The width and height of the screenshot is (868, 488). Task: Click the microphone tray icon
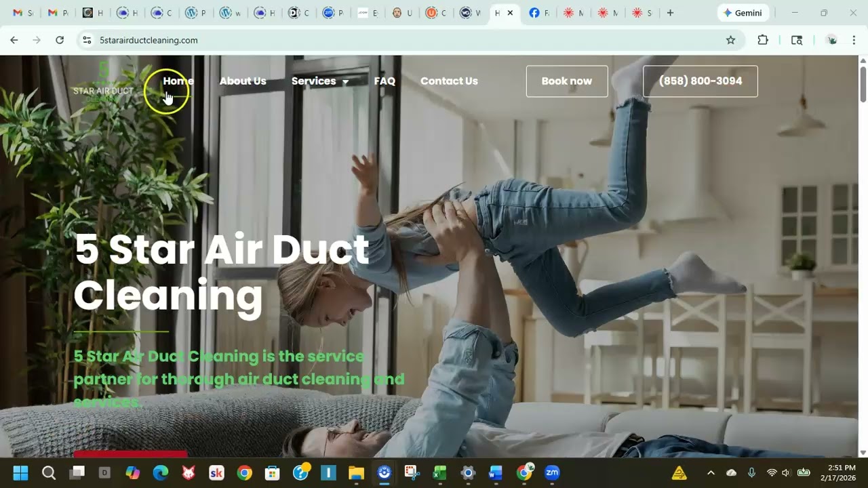tap(751, 472)
